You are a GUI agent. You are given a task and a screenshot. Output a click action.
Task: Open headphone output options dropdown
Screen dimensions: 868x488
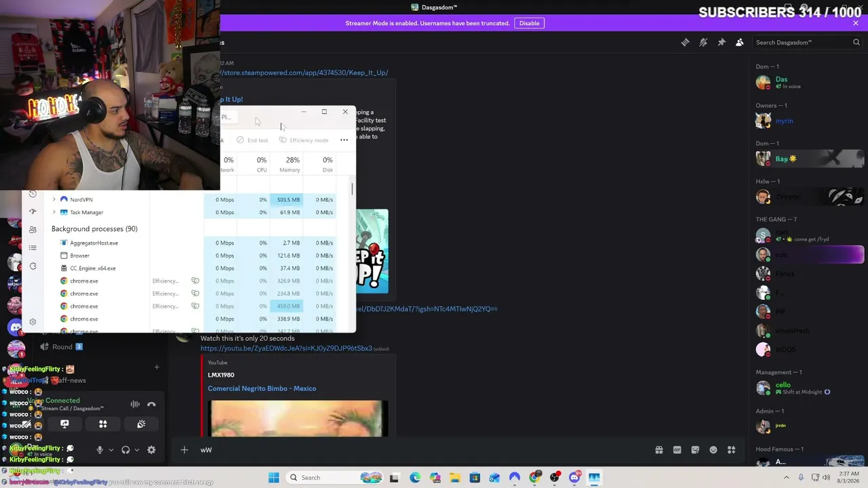(137, 449)
